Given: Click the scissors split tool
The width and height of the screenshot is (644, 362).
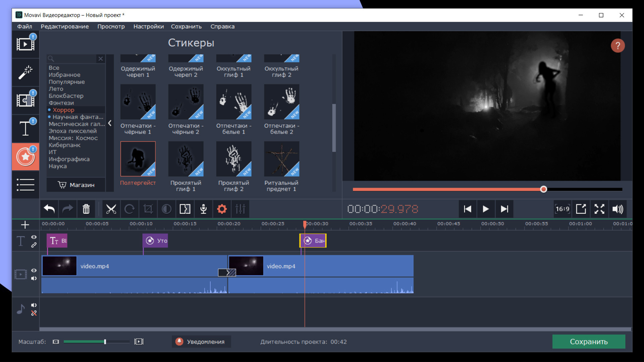Looking at the screenshot, I should (111, 209).
